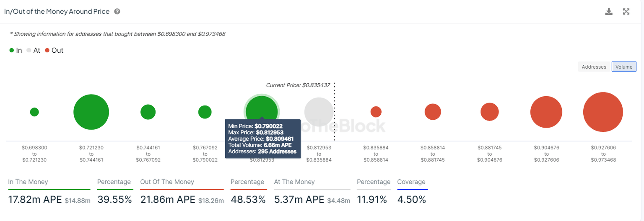
Task: Switch chart view to Addresses
Action: pyautogui.click(x=594, y=67)
